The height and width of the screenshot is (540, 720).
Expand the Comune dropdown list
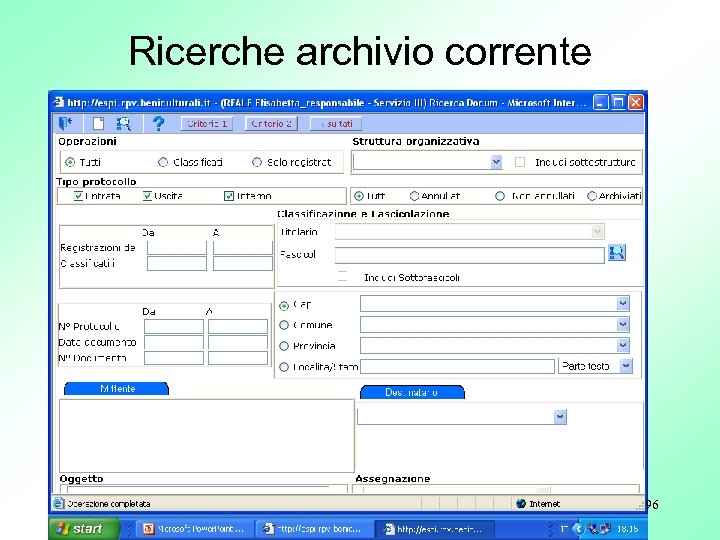tap(623, 325)
